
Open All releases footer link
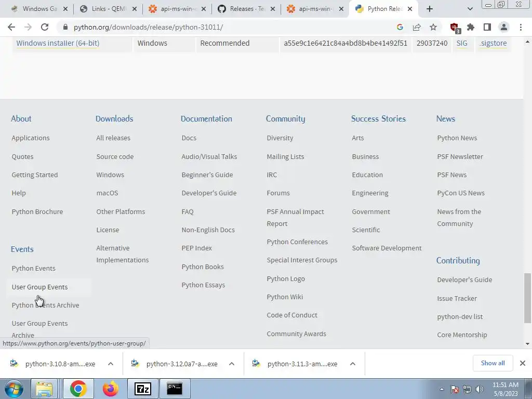[x=113, y=138]
